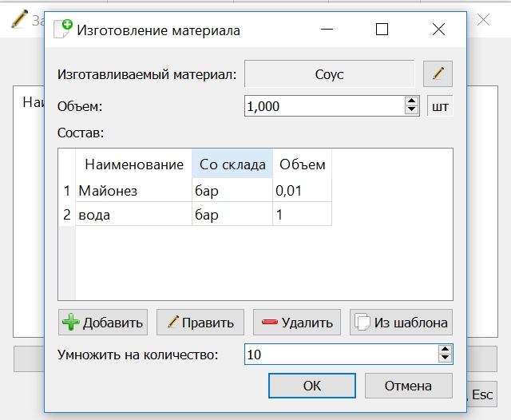Close the Изготовление материала dialog
This screenshot has height=420, width=511.
coord(438,30)
